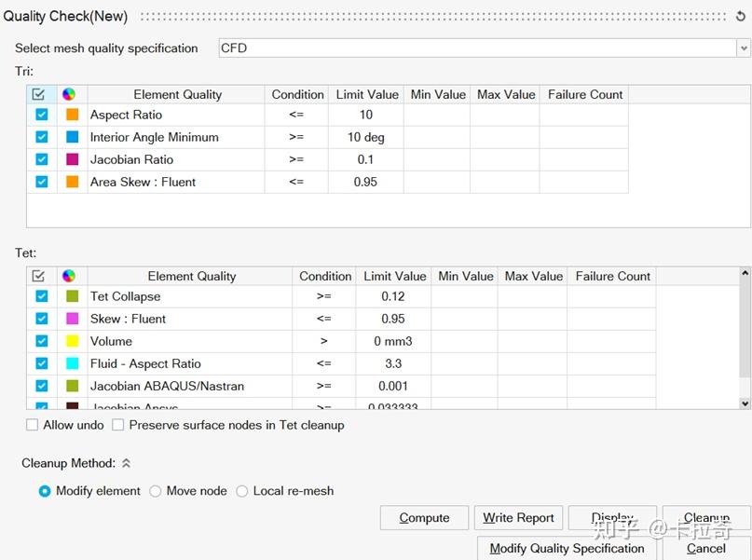Click the Aspect Ratio orange color swatch

click(72, 115)
